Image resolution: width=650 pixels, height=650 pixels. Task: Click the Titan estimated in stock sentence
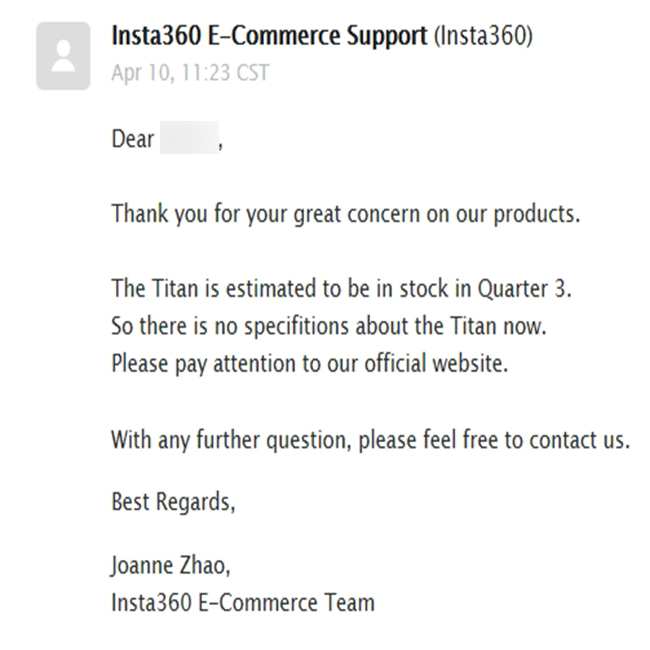[x=342, y=288]
